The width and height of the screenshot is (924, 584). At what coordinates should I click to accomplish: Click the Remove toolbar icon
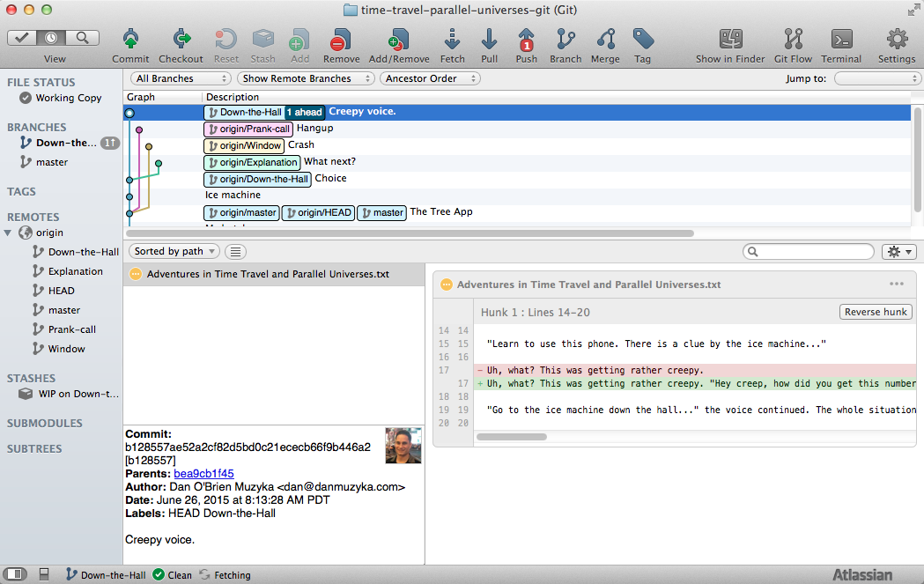[x=341, y=40]
